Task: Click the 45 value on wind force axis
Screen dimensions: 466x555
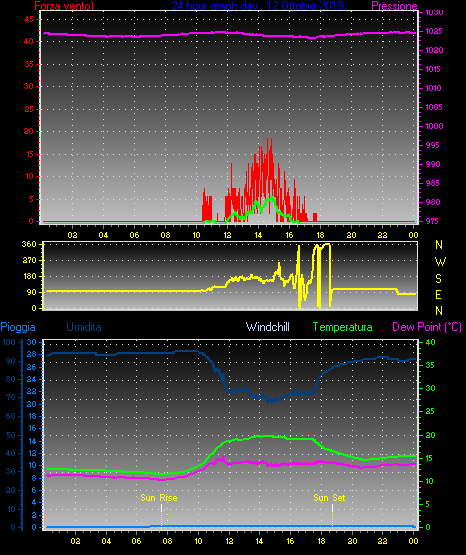Action: pos(29,19)
